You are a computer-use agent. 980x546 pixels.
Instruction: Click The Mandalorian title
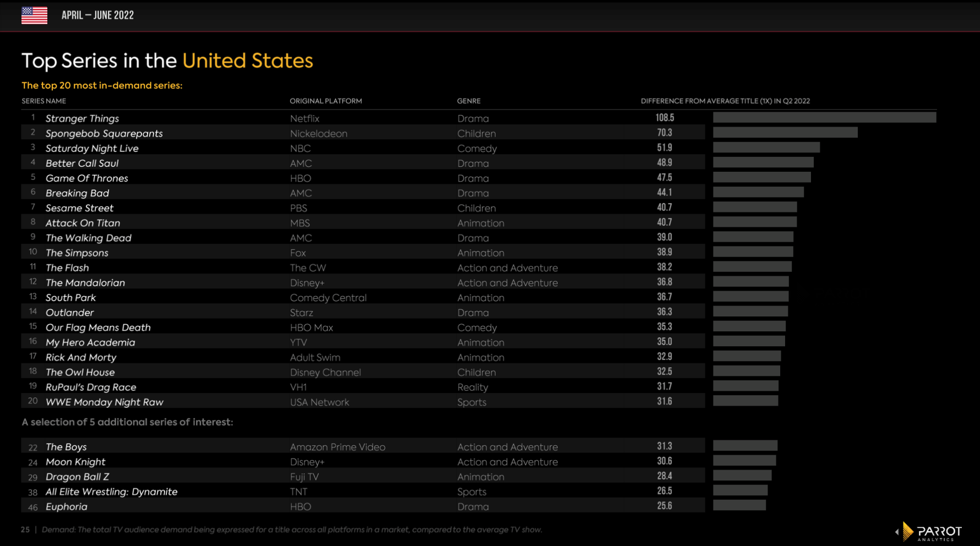click(x=85, y=282)
